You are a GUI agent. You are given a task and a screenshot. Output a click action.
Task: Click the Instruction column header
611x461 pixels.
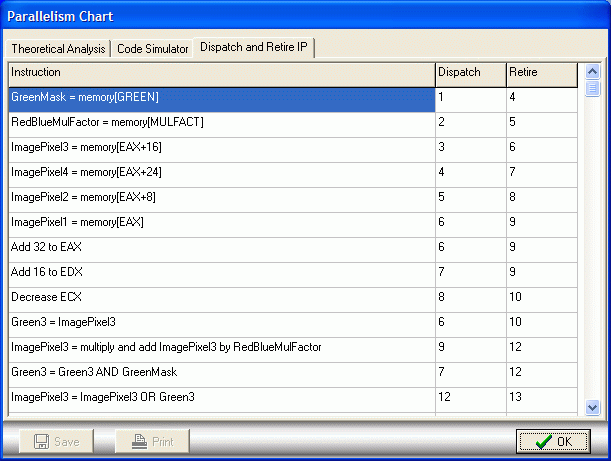221,73
